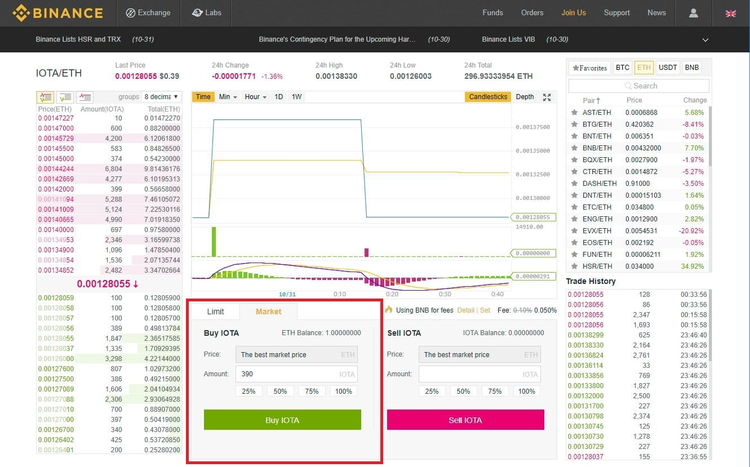This screenshot has width=750, height=467.
Task: Click the Binance logo
Action: tap(58, 13)
